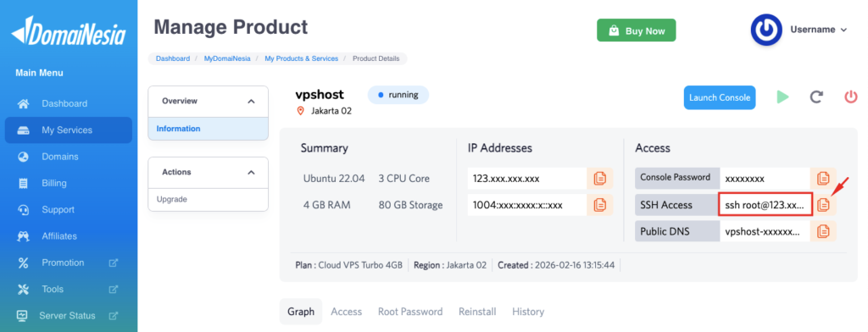This screenshot has width=868, height=332.
Task: Click the SSH Access ssh root field
Action: click(765, 205)
